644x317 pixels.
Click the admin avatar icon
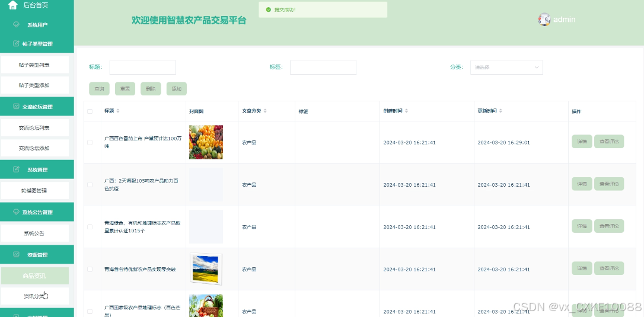tap(544, 20)
